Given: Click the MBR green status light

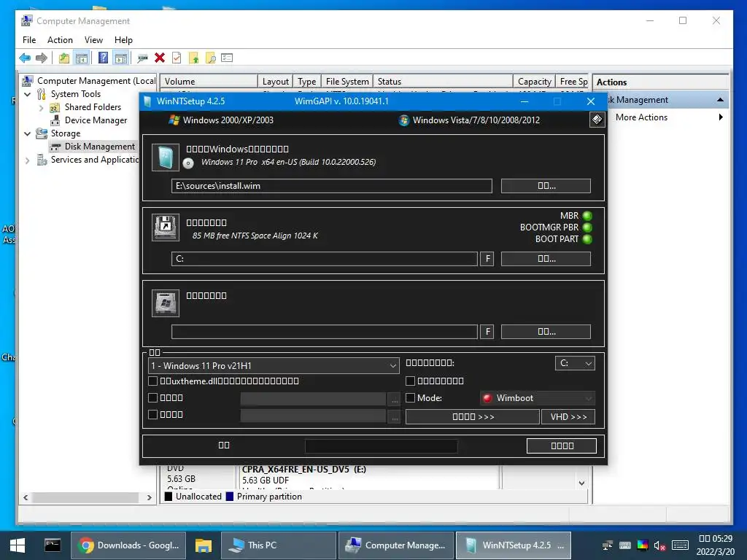Looking at the screenshot, I should 587,216.
